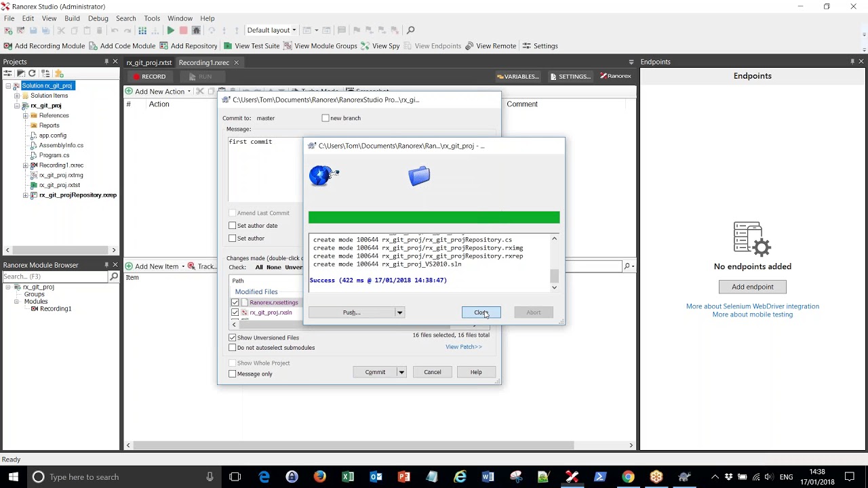Open View Remote
Screen dimensions: 868x488
point(490,46)
